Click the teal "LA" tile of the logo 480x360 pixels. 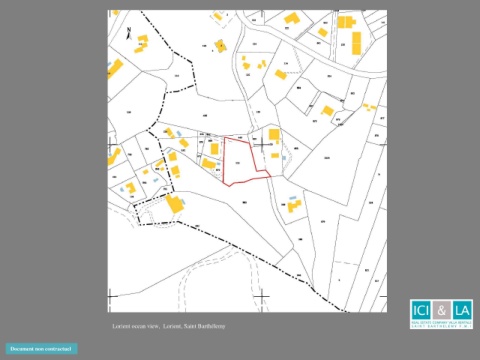(x=462, y=310)
